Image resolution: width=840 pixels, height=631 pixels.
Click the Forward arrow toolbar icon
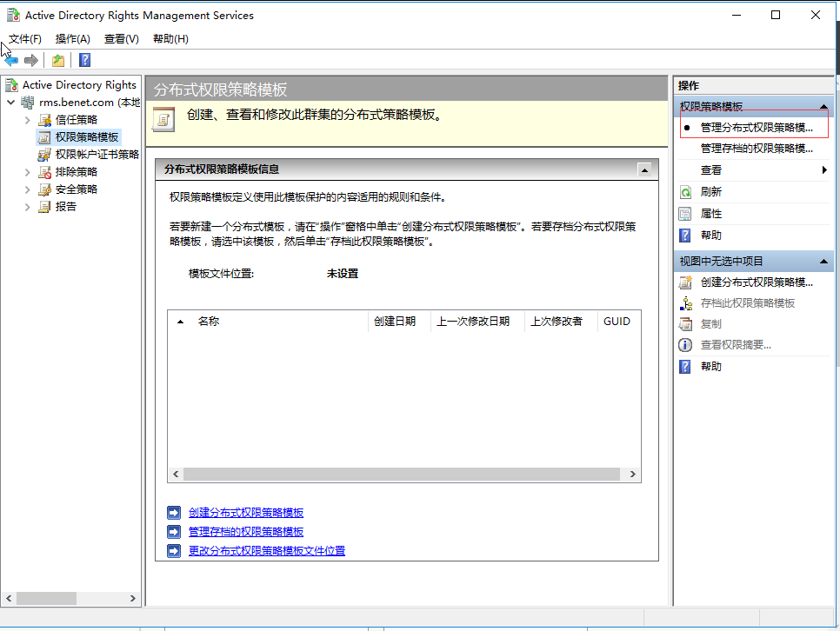point(31,60)
